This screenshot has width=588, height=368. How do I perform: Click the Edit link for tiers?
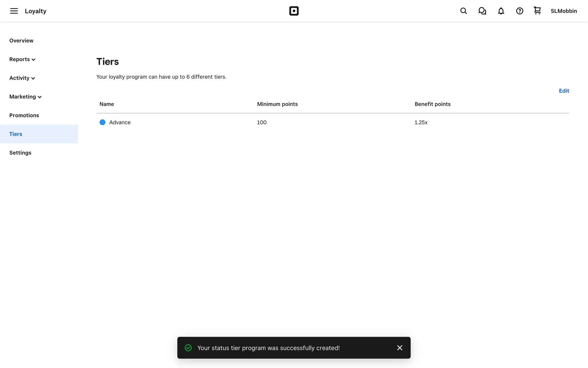coord(563,91)
